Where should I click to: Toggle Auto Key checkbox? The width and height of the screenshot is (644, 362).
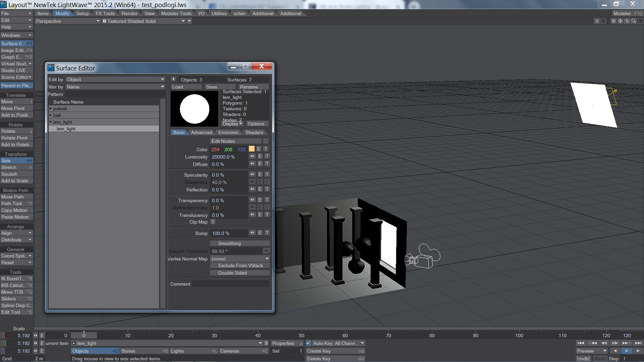pos(308,343)
